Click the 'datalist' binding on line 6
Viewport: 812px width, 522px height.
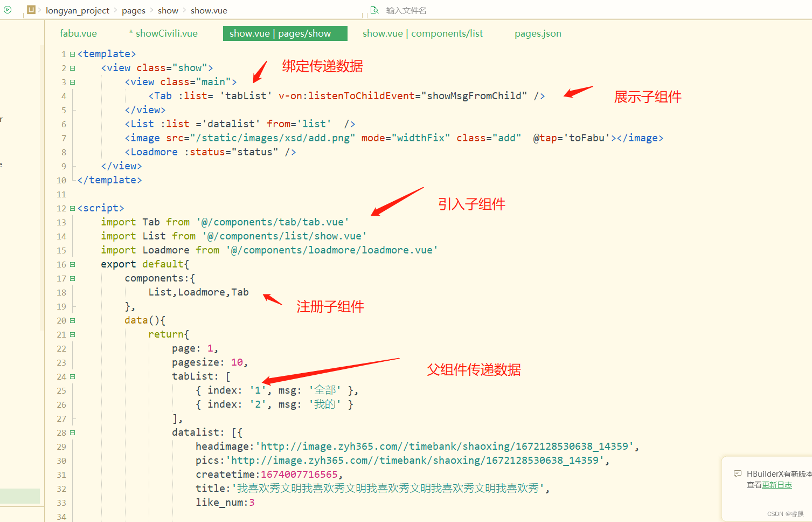click(231, 124)
